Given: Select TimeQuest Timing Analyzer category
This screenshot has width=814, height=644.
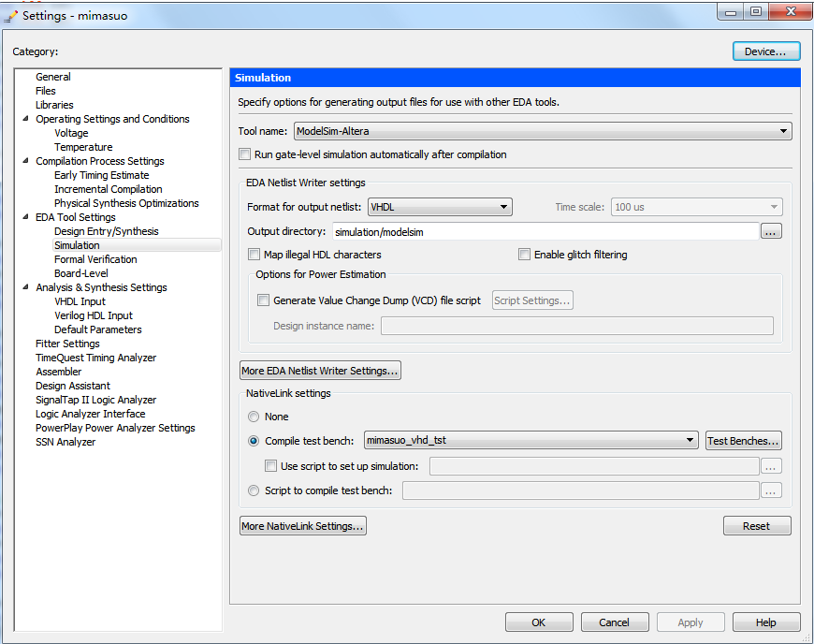Looking at the screenshot, I should pos(96,358).
